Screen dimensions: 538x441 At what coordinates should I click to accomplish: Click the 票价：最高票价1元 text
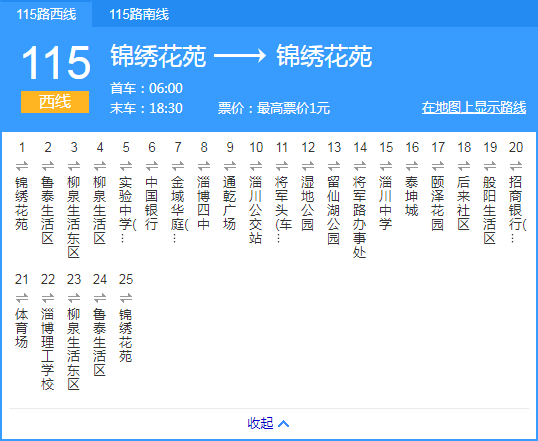tap(274, 108)
